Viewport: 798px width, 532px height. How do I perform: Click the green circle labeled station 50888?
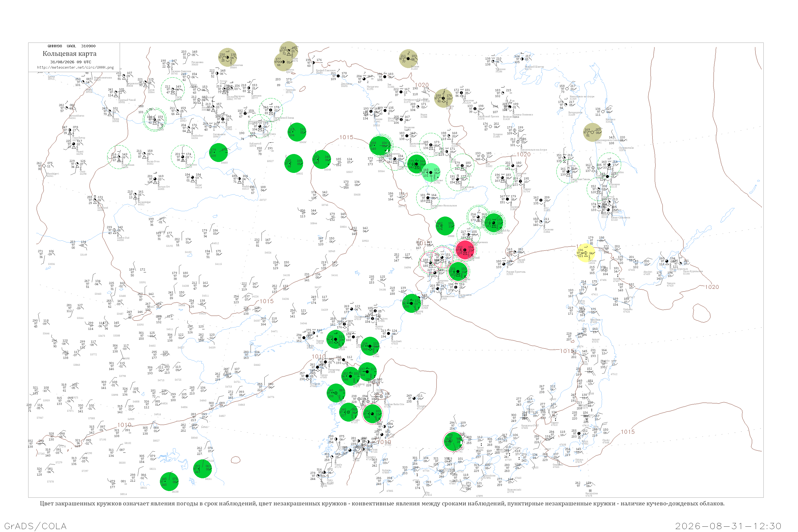coord(445,226)
